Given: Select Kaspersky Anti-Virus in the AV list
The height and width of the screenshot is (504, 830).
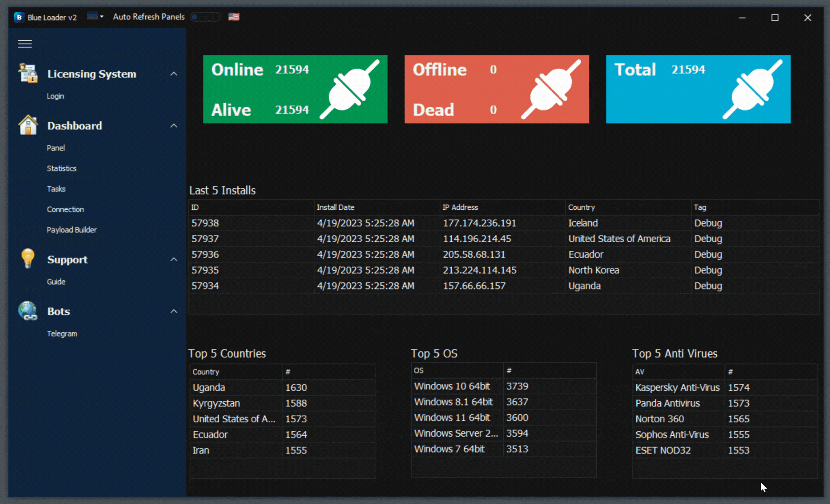Looking at the screenshot, I should pos(725,388).
